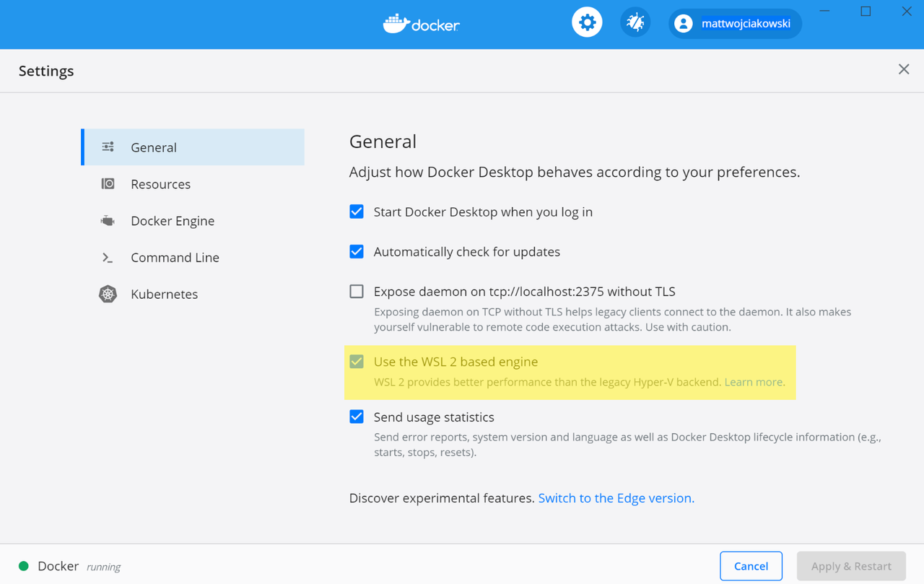Toggle the Use the WSL 2 based engine checkbox
924x584 pixels.
357,362
